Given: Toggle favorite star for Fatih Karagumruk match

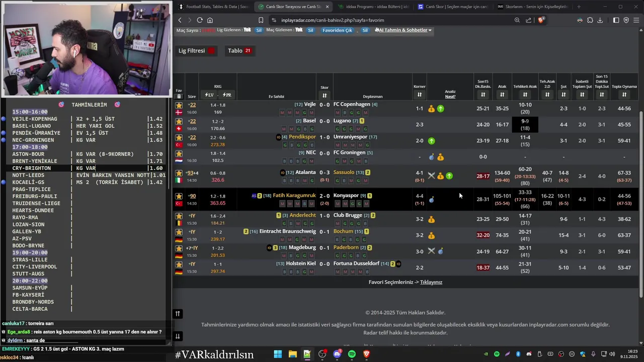Looking at the screenshot, I should click(179, 196).
